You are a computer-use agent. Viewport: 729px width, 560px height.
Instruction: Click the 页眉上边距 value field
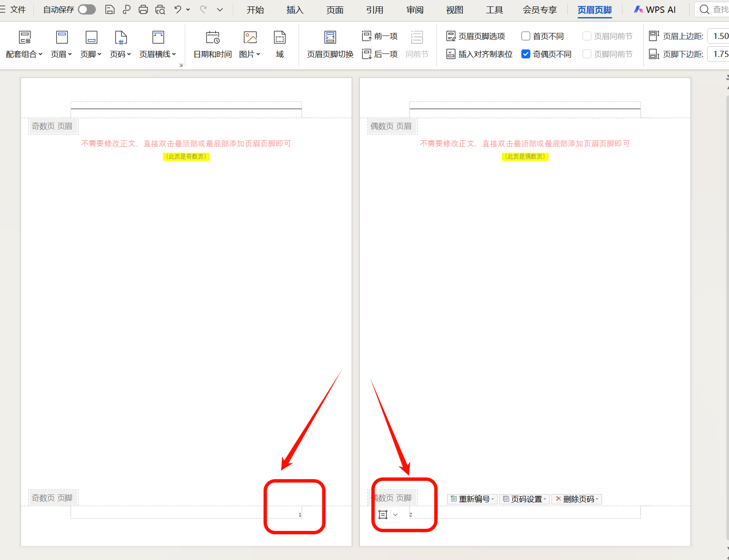click(x=719, y=36)
